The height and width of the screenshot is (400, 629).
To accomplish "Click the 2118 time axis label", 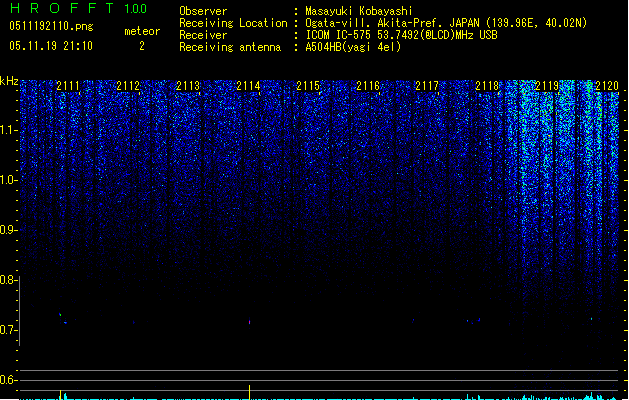I will point(487,85).
